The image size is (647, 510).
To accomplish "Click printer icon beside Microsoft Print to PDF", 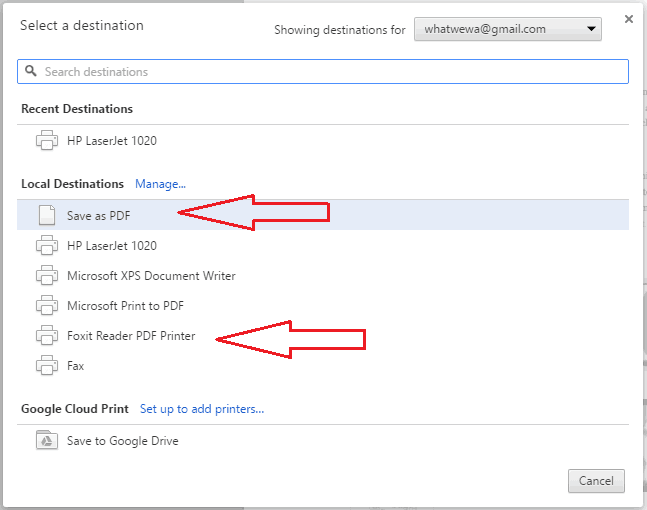I will [x=47, y=305].
